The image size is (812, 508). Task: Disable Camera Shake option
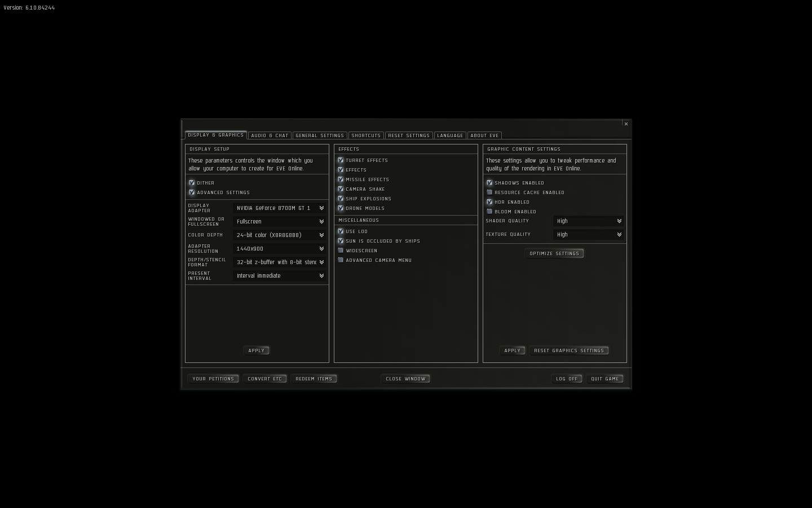(341, 189)
